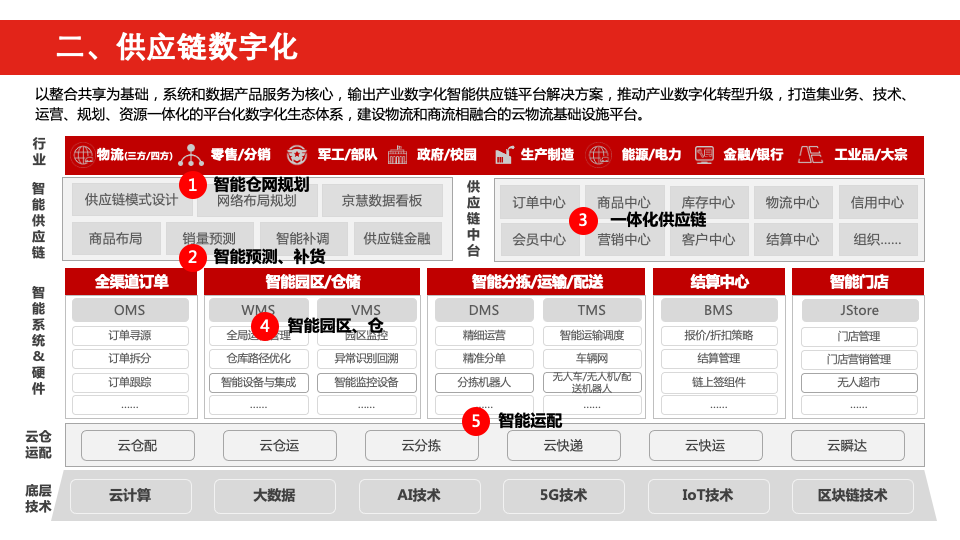Click the 车辆网 item

tap(592, 358)
